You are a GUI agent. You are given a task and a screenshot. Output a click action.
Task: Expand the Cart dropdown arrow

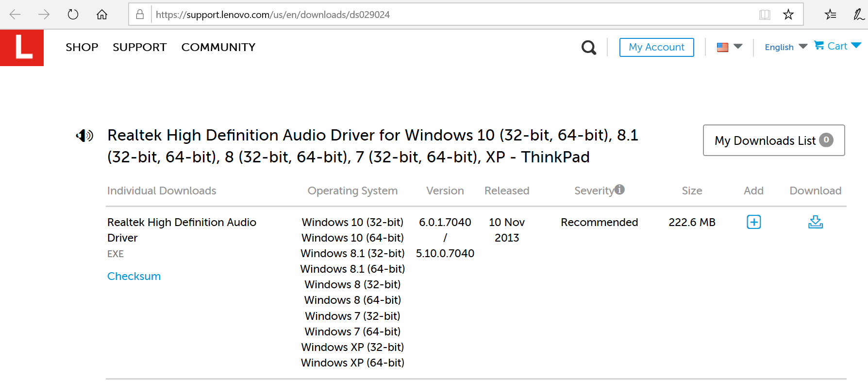click(856, 46)
